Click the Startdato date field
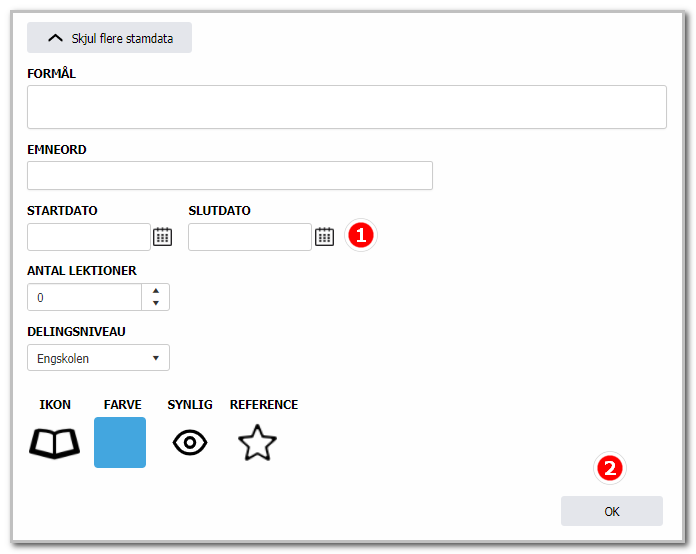Image resolution: width=696 pixels, height=554 pixels. pos(89,237)
